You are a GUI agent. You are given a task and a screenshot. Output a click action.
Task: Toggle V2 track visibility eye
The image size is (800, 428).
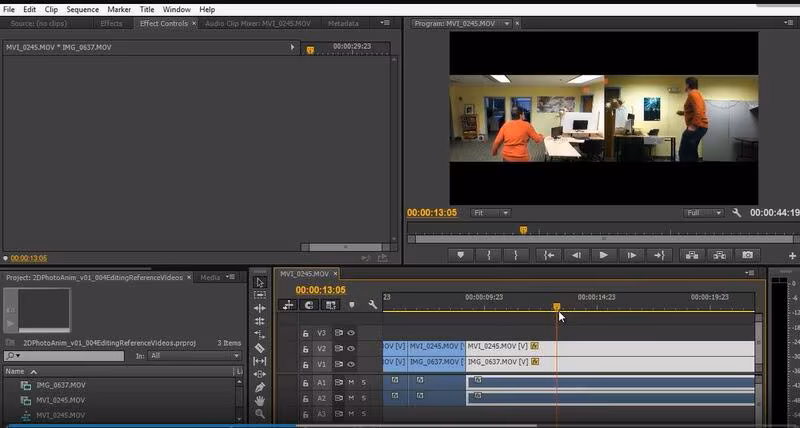351,348
